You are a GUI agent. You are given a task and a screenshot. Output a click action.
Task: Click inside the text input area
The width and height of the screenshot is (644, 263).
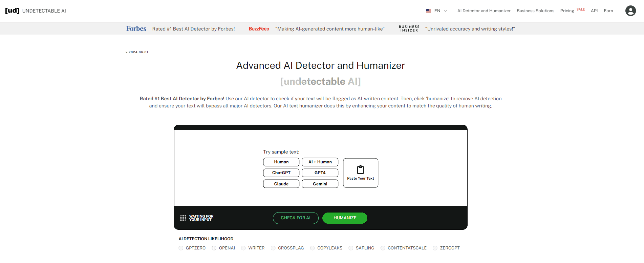pyautogui.click(x=321, y=168)
